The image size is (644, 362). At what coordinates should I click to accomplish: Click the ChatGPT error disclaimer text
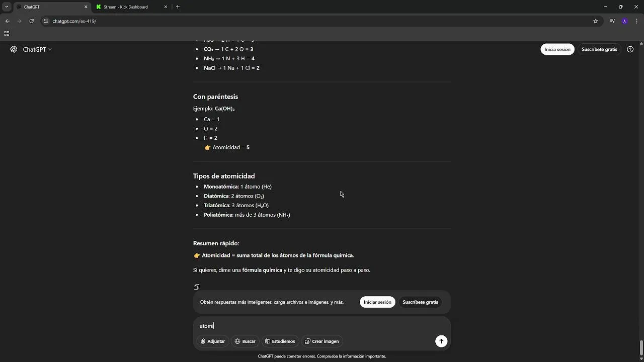tap(322, 356)
